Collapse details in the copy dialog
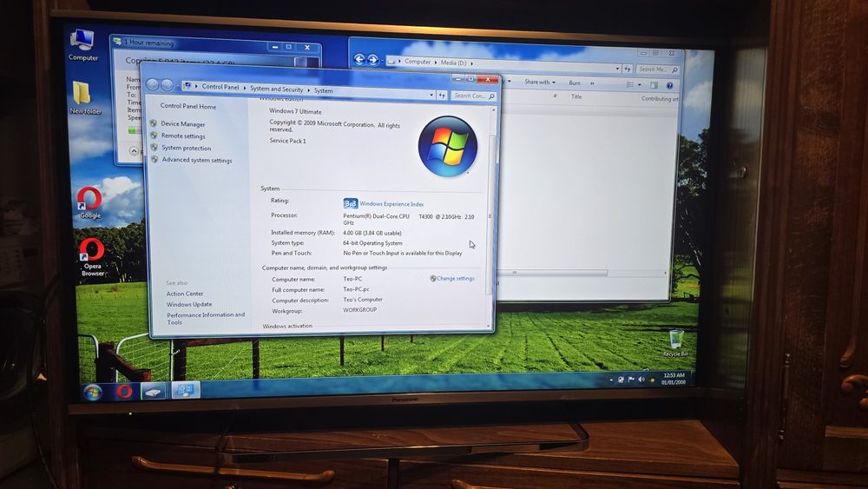 click(x=134, y=150)
